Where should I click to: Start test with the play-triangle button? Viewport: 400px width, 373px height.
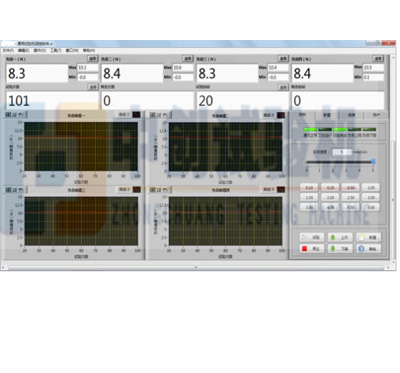(311, 237)
